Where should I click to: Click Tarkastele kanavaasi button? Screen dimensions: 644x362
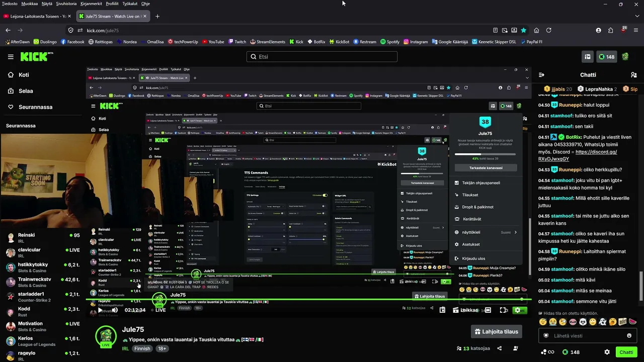tap(486, 168)
